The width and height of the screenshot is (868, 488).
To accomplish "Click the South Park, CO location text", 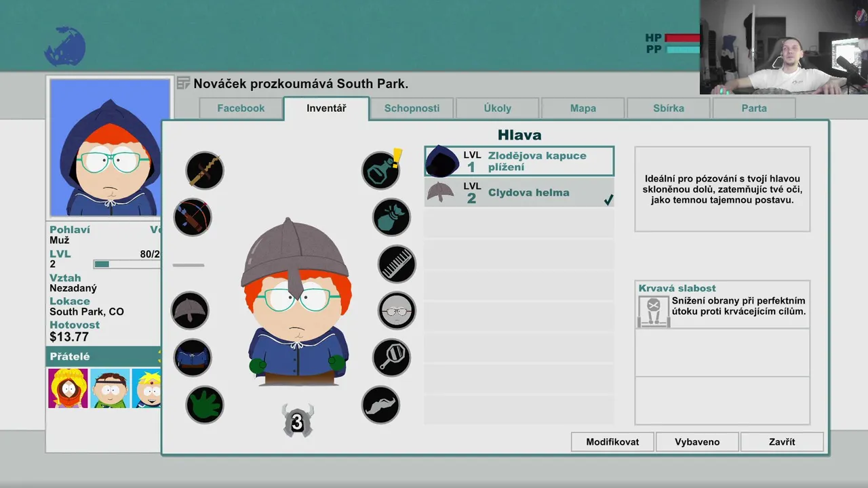I will point(87,312).
